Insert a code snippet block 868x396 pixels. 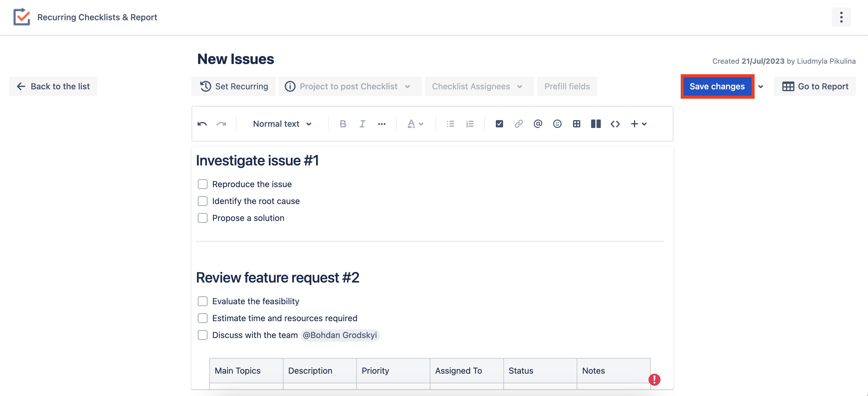[x=615, y=124]
